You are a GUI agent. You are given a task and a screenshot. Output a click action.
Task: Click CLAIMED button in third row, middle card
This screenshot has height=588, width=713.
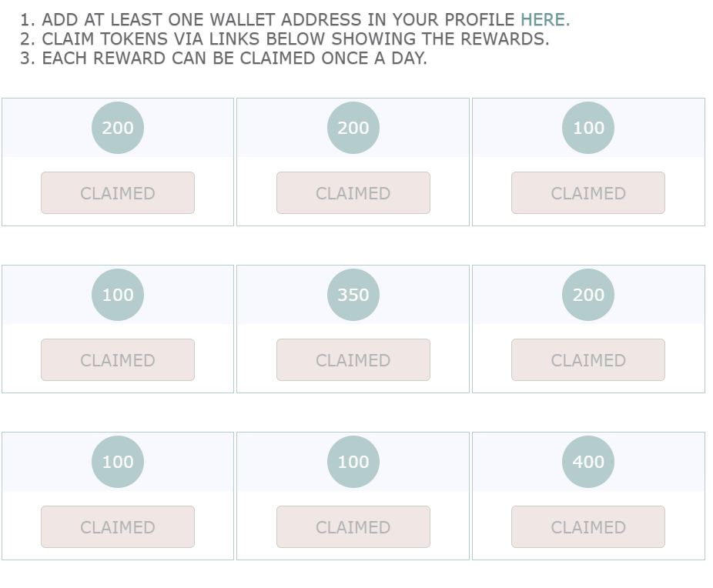[x=353, y=526]
